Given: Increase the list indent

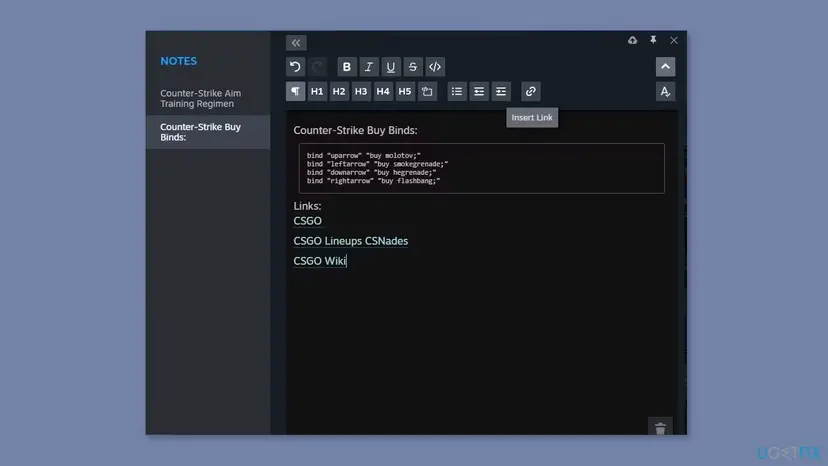Looking at the screenshot, I should point(501,91).
